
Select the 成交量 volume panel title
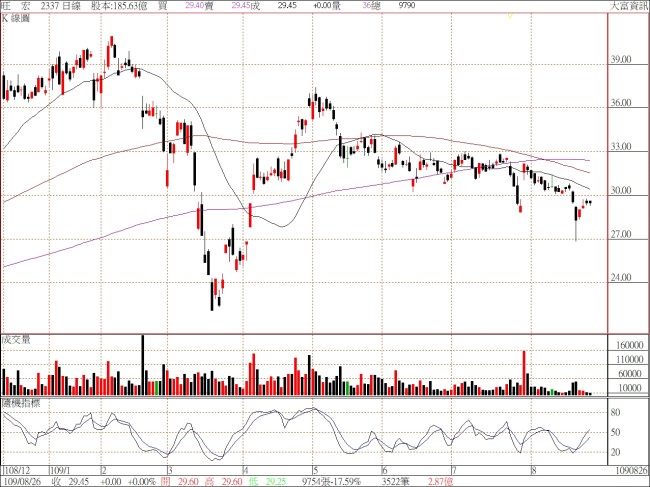pos(15,340)
